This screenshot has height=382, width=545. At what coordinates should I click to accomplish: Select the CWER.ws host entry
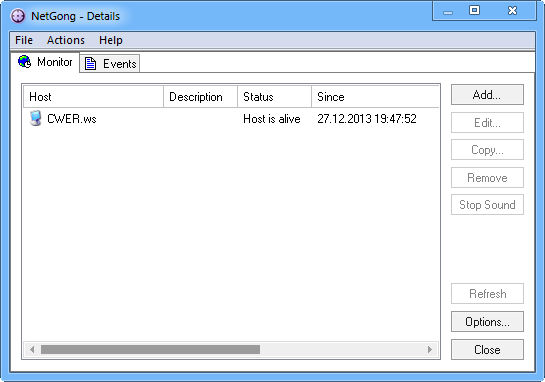[x=72, y=119]
